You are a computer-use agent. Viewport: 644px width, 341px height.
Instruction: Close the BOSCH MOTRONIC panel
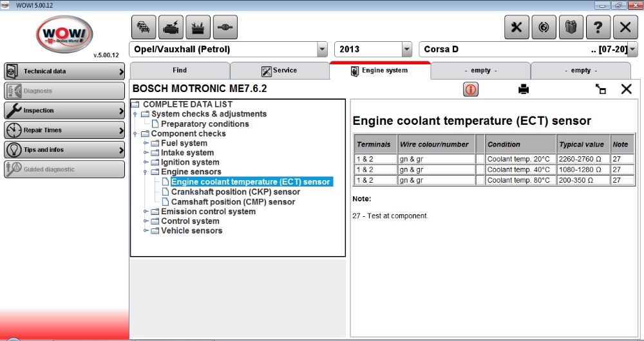point(627,89)
